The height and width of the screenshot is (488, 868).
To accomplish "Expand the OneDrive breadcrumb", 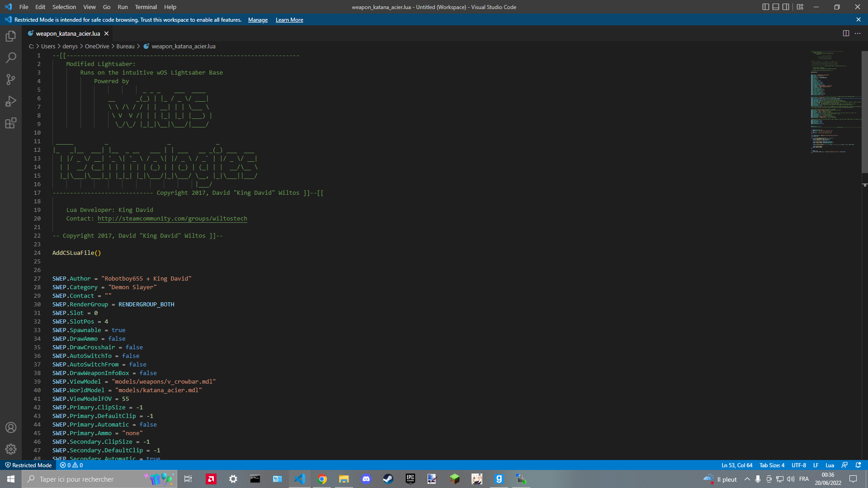I will tap(97, 46).
